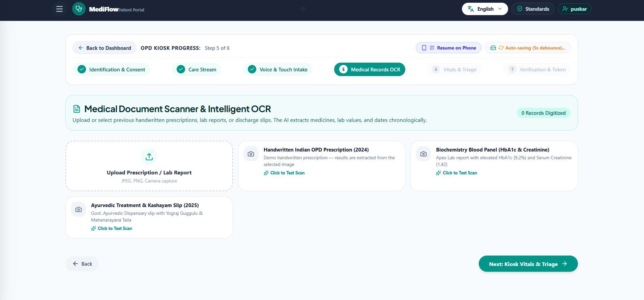Click the phone icon in Resume on Phone
The image size is (644, 300).
[424, 48]
